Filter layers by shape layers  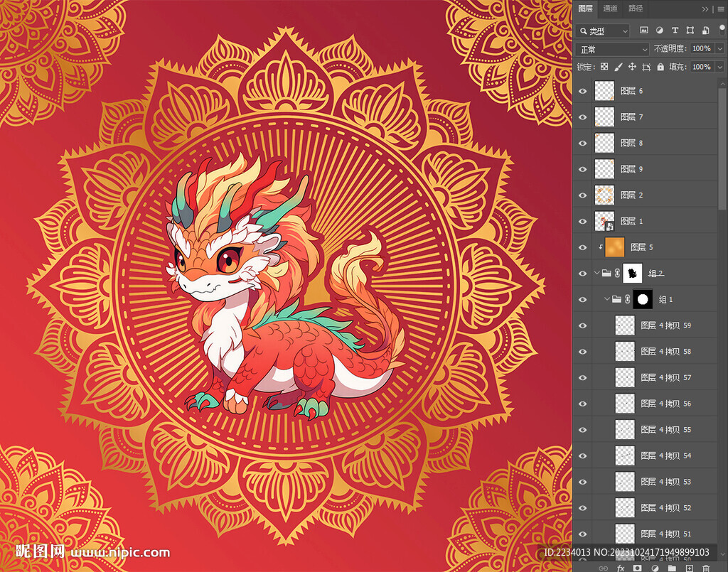click(x=690, y=31)
